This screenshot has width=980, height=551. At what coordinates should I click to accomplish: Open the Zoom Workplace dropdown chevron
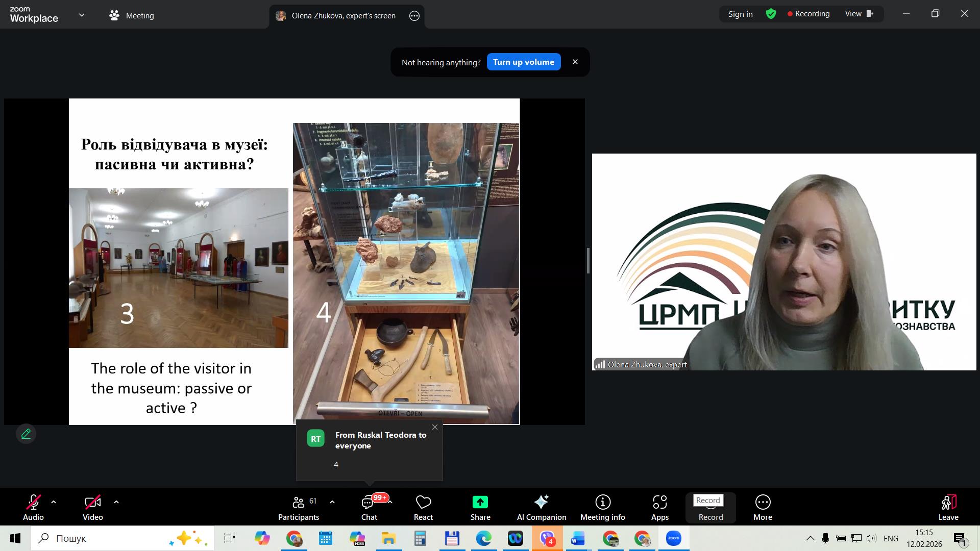click(x=82, y=15)
